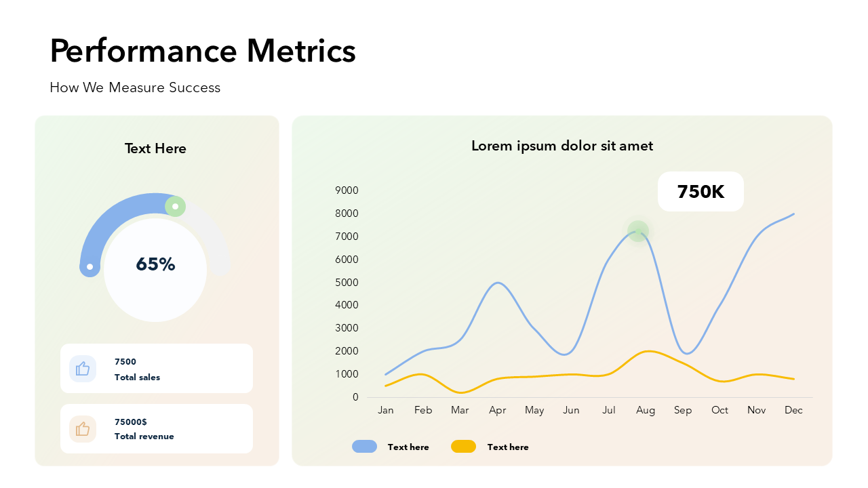Click the Nov axis label
This screenshot has height=488, width=868.
click(x=757, y=410)
